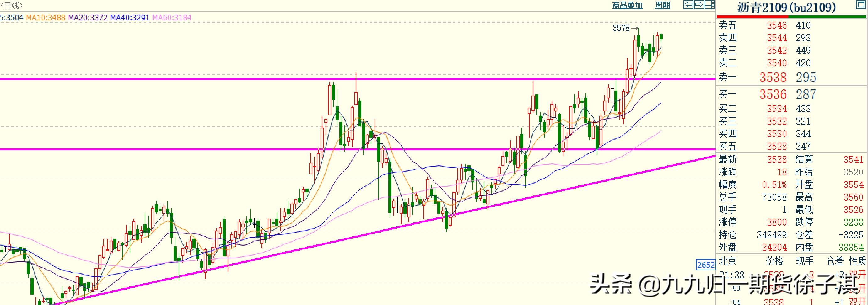The image size is (868, 305).
Task: Open the 商品叠加 overlay link
Action: 627,5
